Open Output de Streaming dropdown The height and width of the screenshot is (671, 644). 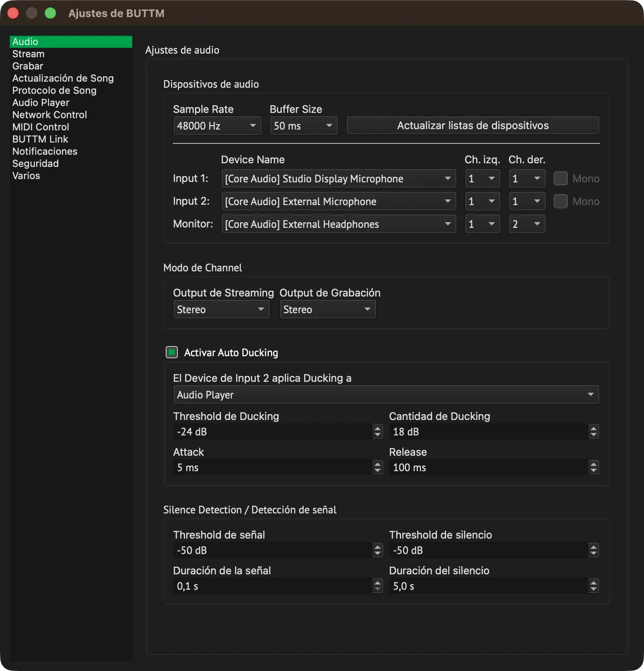click(221, 310)
